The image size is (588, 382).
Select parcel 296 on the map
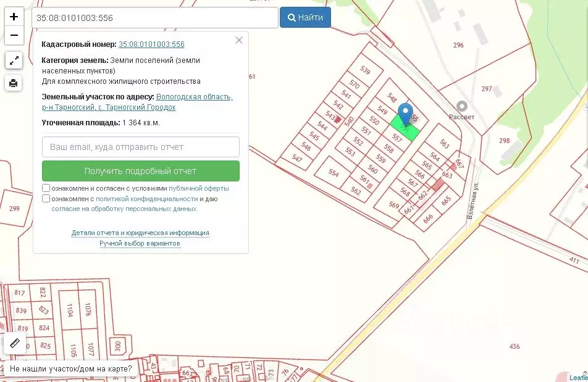coord(458,45)
